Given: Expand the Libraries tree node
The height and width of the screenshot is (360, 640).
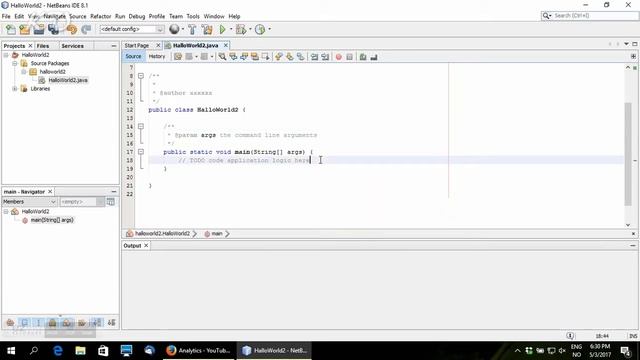Looking at the screenshot, I should coord(15,89).
